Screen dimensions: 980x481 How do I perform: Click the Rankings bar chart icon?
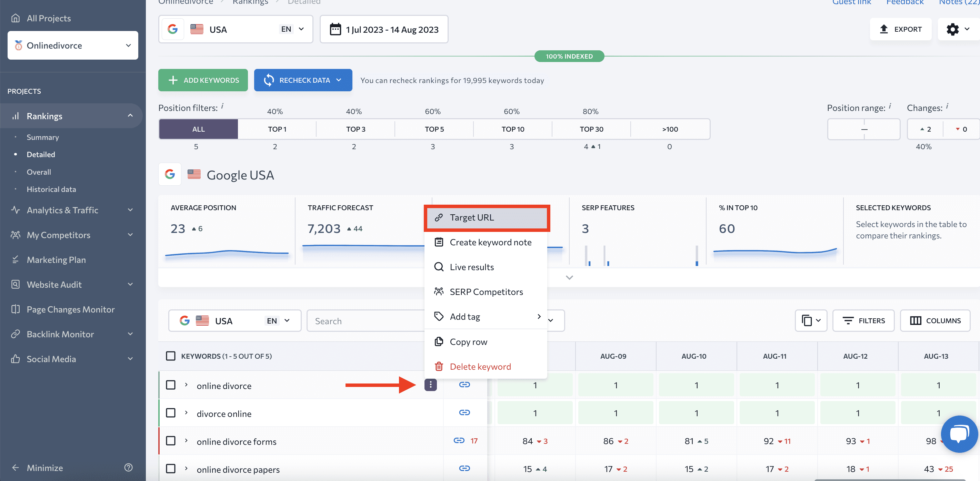pyautogui.click(x=16, y=116)
